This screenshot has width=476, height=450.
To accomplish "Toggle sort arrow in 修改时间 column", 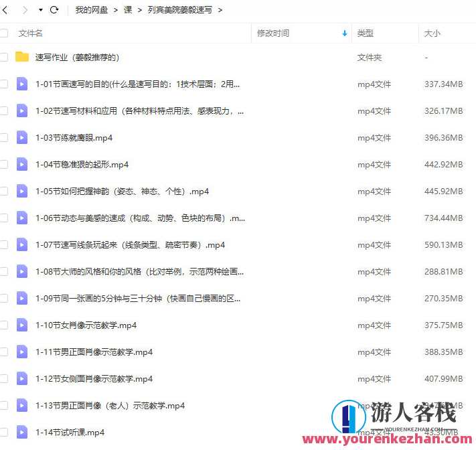I will pos(345,33).
